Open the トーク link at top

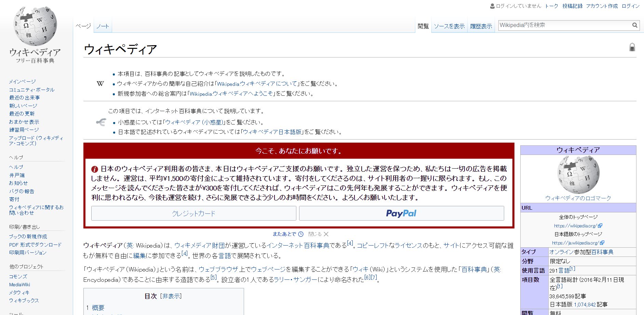pyautogui.click(x=551, y=6)
